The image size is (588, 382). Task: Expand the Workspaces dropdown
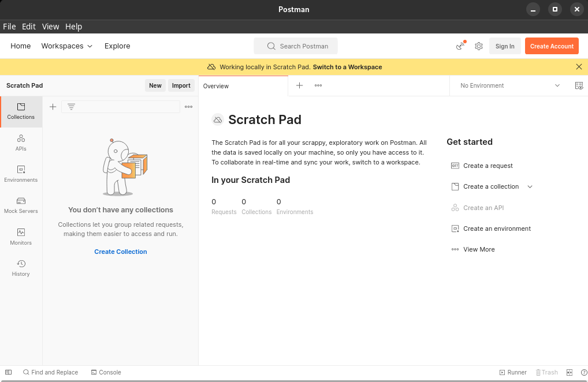(x=67, y=46)
